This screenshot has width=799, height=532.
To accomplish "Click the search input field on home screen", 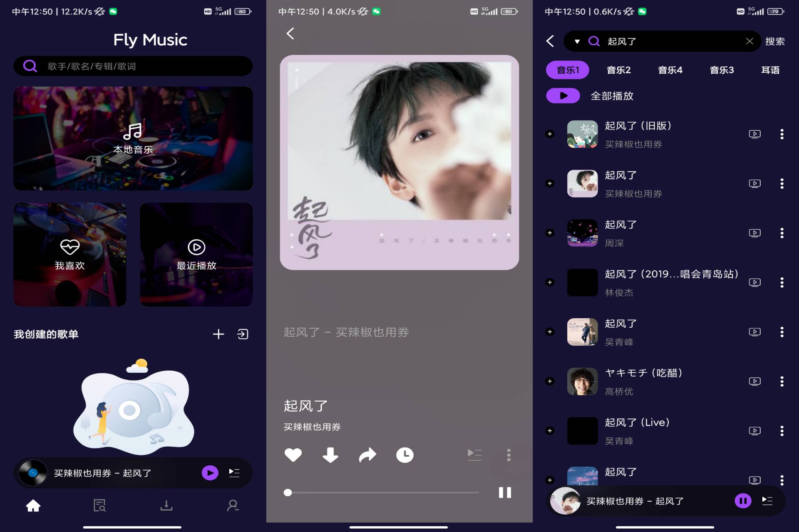I will pyautogui.click(x=134, y=67).
